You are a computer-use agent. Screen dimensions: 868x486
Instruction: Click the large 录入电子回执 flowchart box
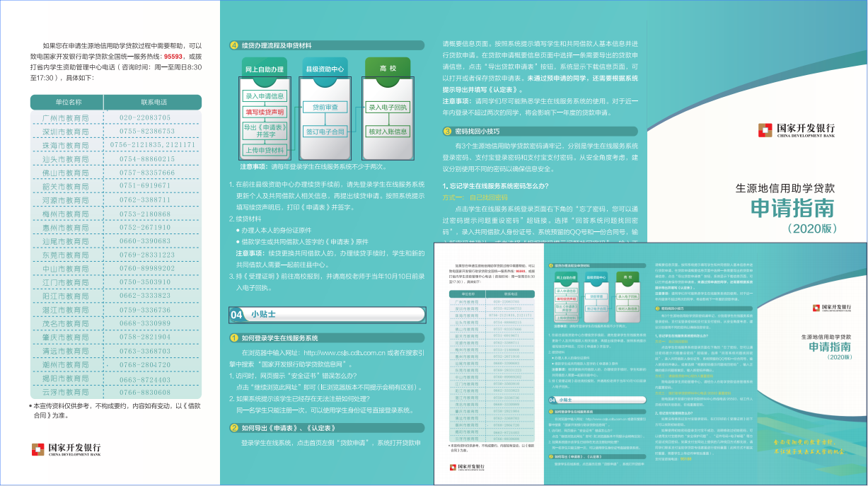click(388, 108)
